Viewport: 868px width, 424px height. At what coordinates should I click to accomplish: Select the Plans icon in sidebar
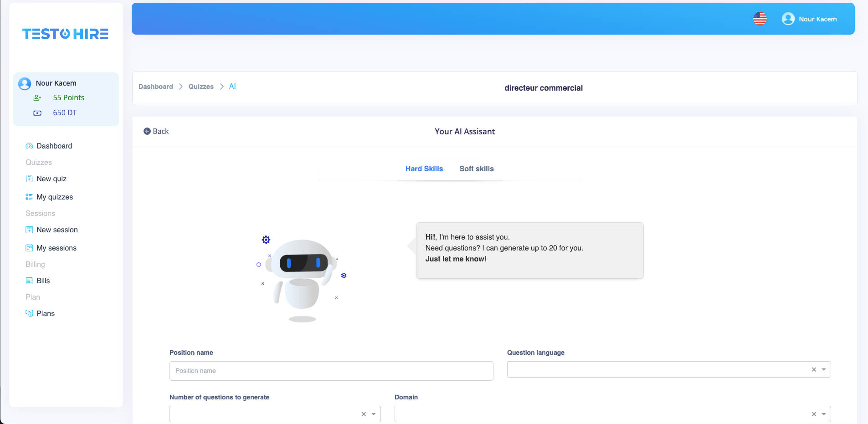pos(29,313)
